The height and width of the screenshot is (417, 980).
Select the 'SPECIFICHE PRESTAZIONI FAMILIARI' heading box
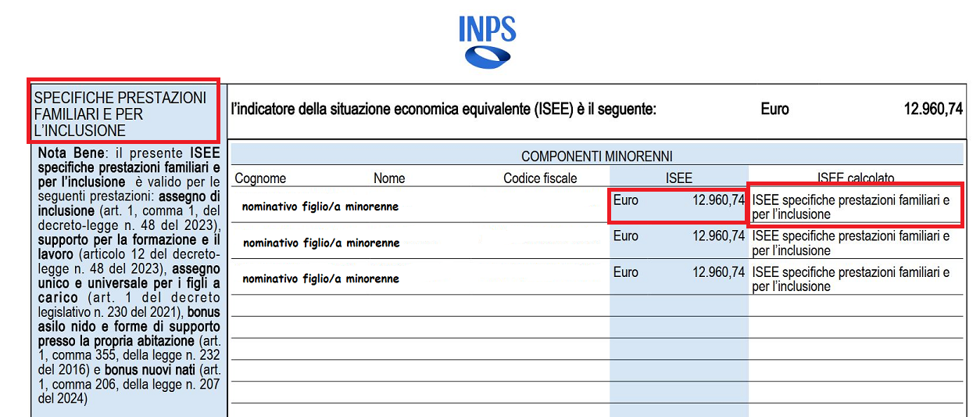pyautogui.click(x=123, y=111)
